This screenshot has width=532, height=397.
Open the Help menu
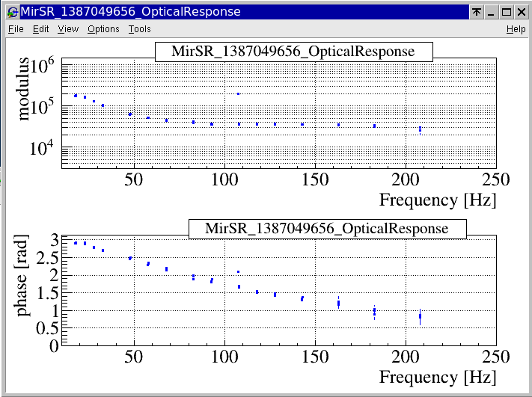516,29
